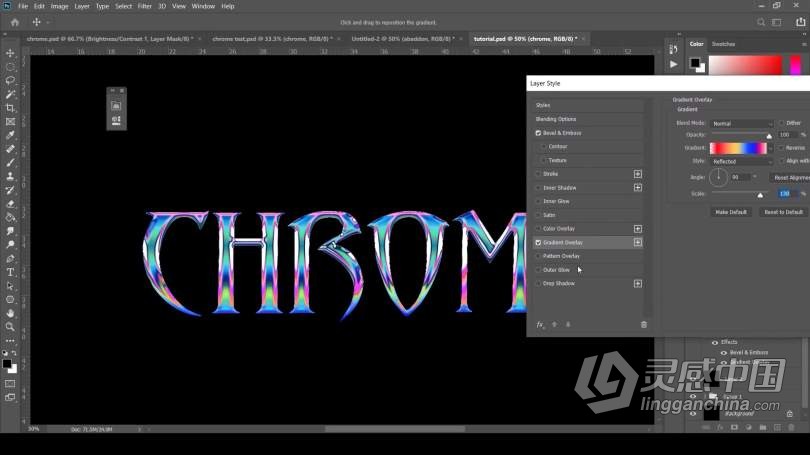Screen dimensions: 810x455
Task: Switch to the Swatches tab
Action: (723, 44)
